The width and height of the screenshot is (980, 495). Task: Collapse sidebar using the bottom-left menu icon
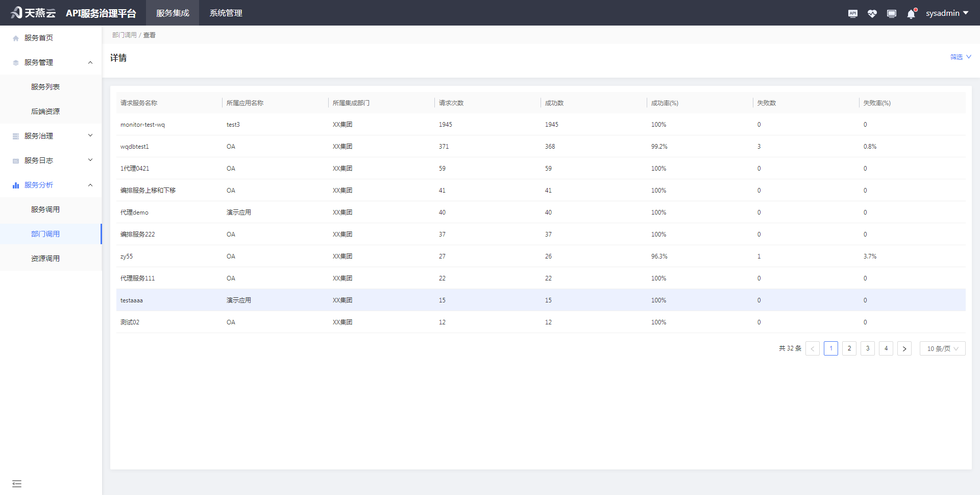tap(17, 483)
